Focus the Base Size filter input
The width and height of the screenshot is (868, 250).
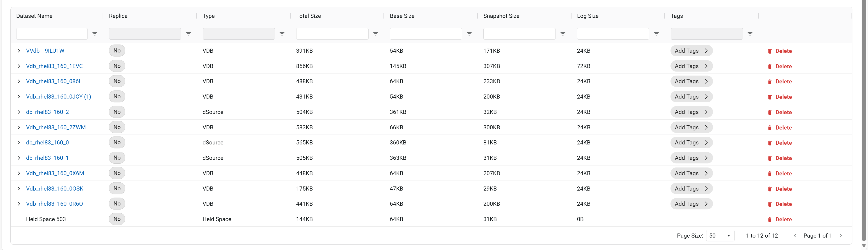(426, 34)
